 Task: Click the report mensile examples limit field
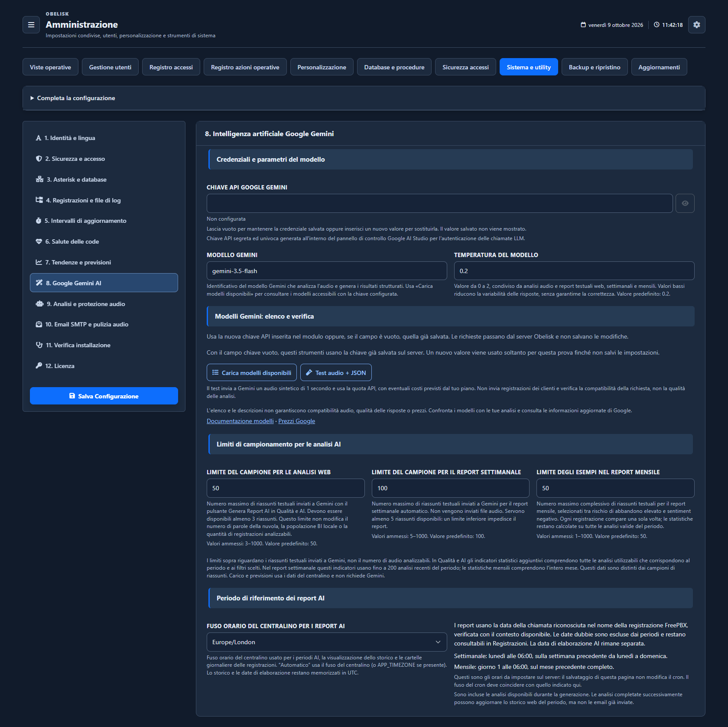(x=615, y=488)
